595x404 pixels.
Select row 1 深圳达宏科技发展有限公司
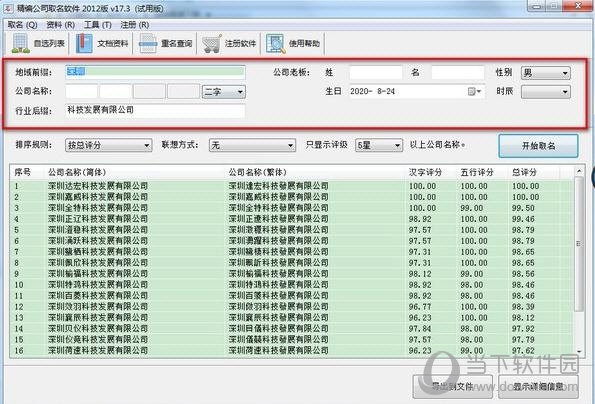point(292,186)
